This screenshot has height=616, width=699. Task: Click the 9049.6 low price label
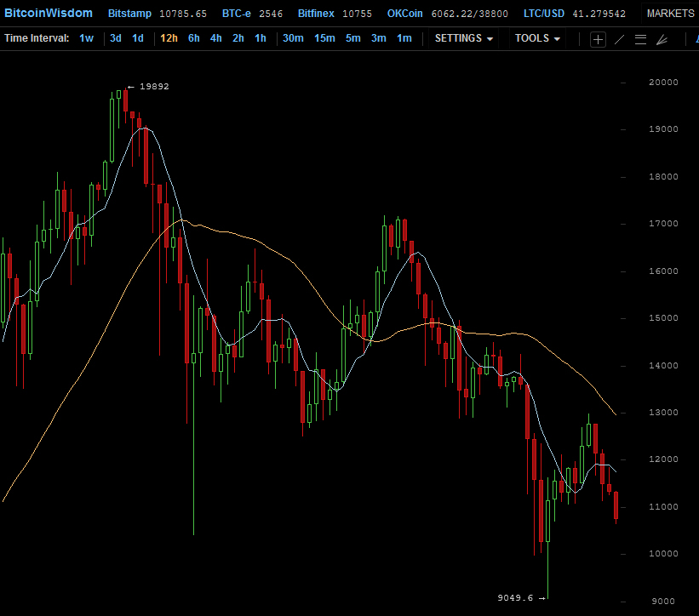click(x=515, y=598)
